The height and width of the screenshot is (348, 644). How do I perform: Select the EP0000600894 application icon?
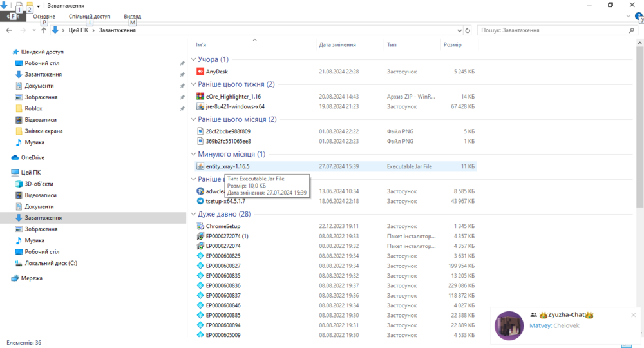click(200, 325)
